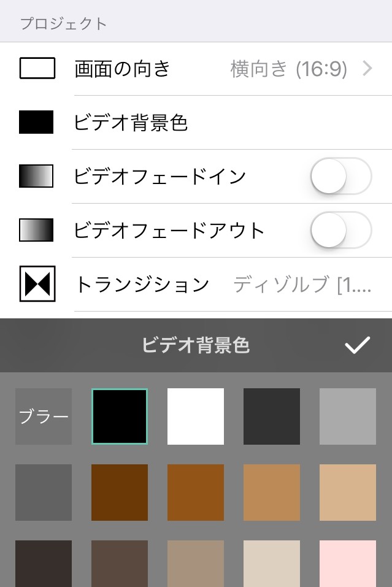Viewport: 392px width, 587px height.
Task: Enable the ビデオフェードイン switch
Action: pyautogui.click(x=341, y=177)
